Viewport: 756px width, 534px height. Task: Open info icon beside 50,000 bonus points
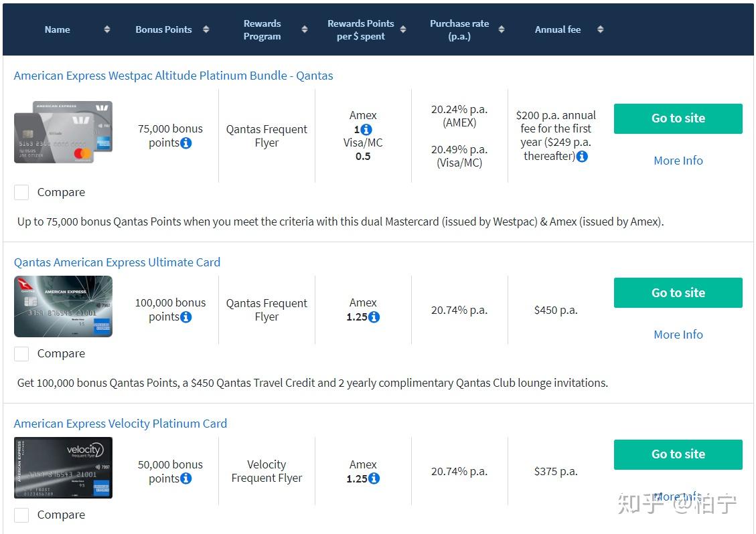tap(185, 478)
